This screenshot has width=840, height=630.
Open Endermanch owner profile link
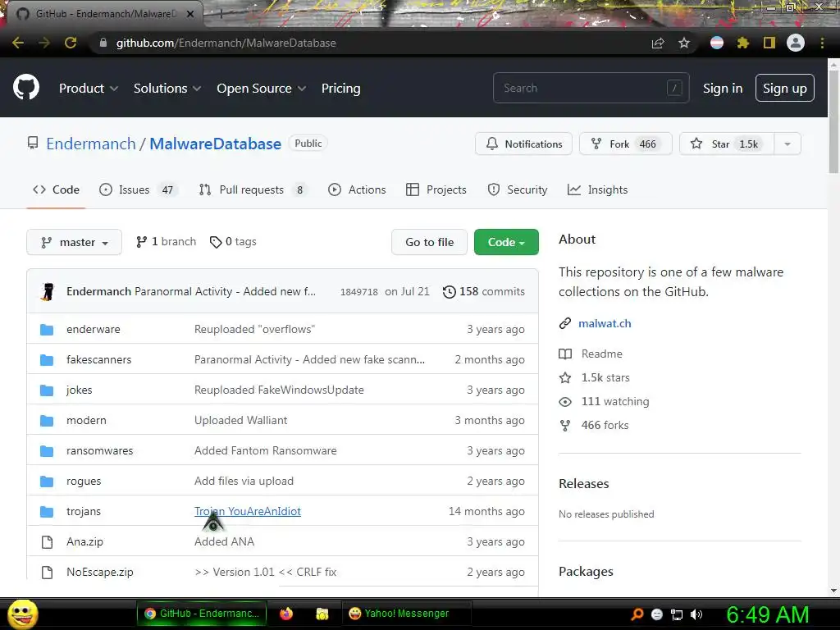[x=91, y=144]
